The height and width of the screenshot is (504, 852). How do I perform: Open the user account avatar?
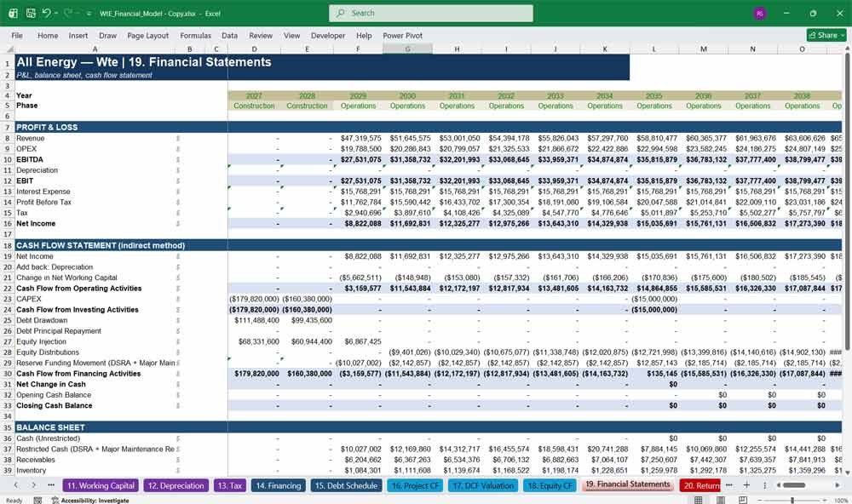pos(760,13)
